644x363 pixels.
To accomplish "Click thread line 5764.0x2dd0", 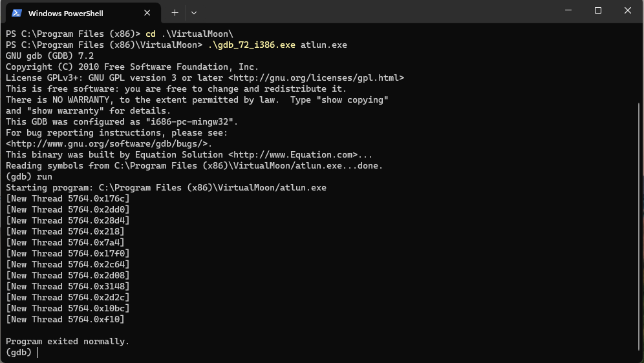I will pos(68,209).
